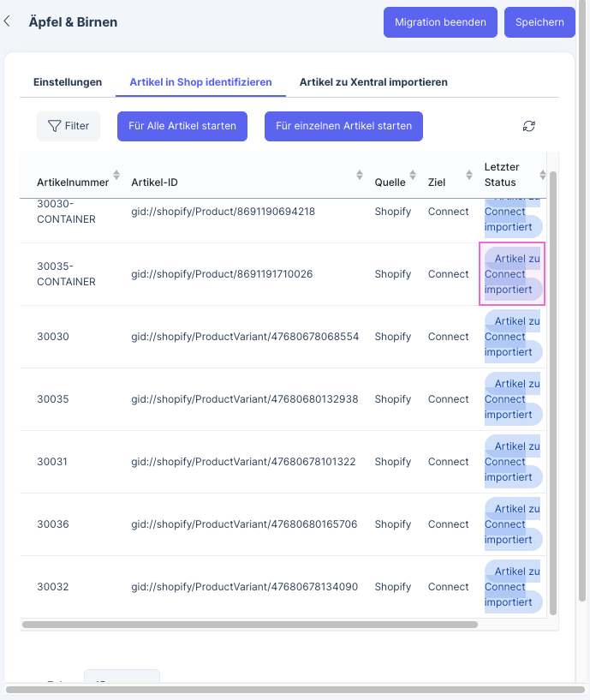Image resolution: width=590 pixels, height=700 pixels.
Task: Save changes with the Speichern button
Action: coord(539,22)
